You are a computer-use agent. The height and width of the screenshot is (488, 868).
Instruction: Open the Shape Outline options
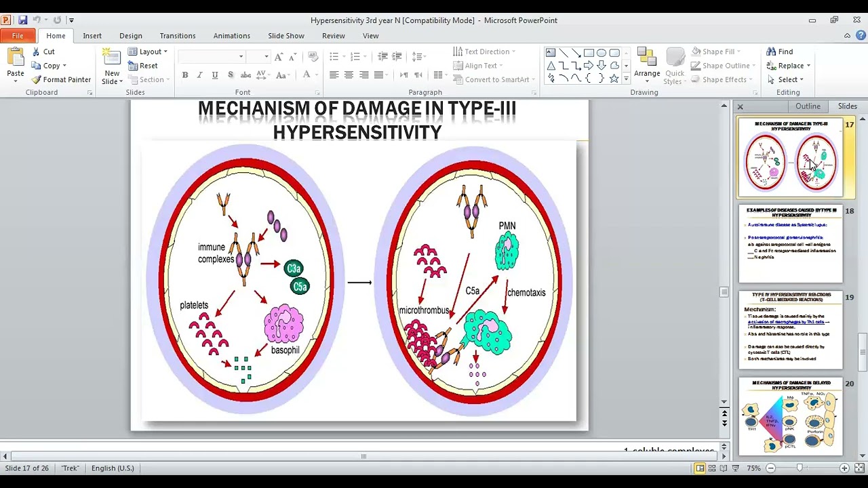coord(724,66)
